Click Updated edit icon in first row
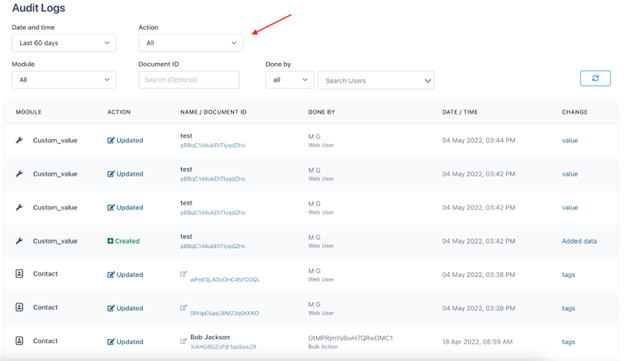This screenshot has width=624, height=361. click(x=111, y=140)
